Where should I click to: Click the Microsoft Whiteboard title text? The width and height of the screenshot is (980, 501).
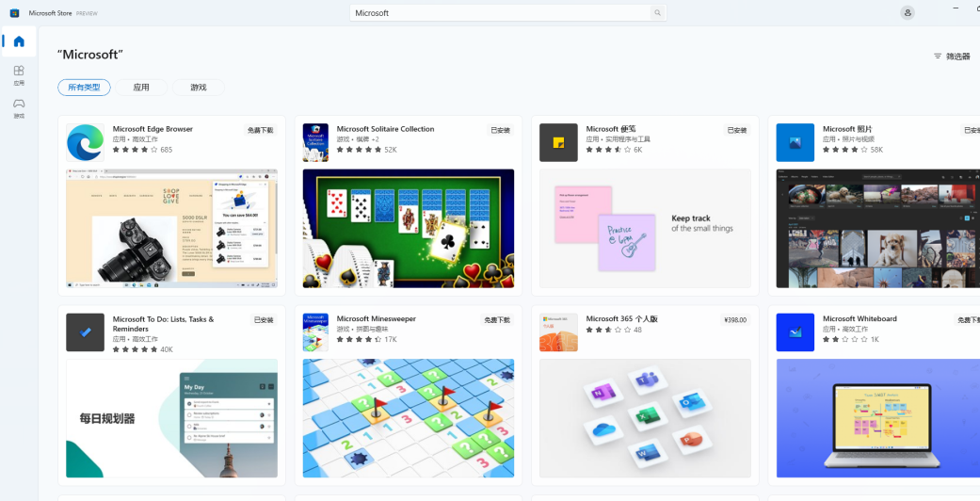(x=860, y=318)
